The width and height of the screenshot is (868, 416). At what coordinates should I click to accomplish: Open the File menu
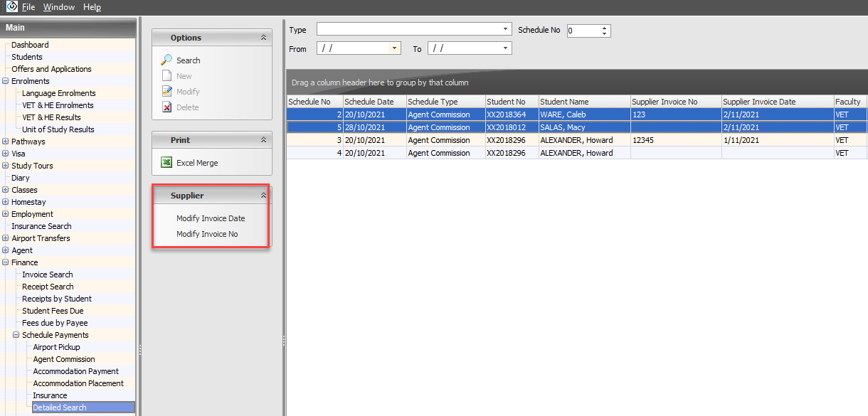(28, 7)
